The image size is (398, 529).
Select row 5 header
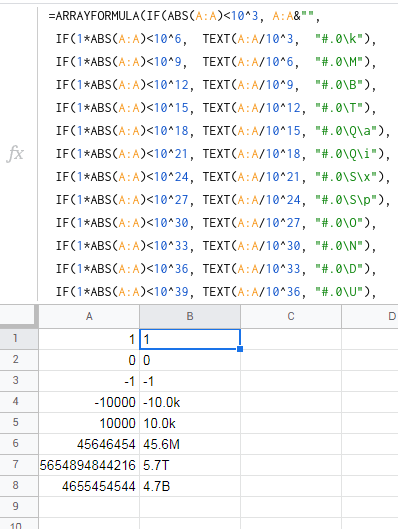pos(16,422)
